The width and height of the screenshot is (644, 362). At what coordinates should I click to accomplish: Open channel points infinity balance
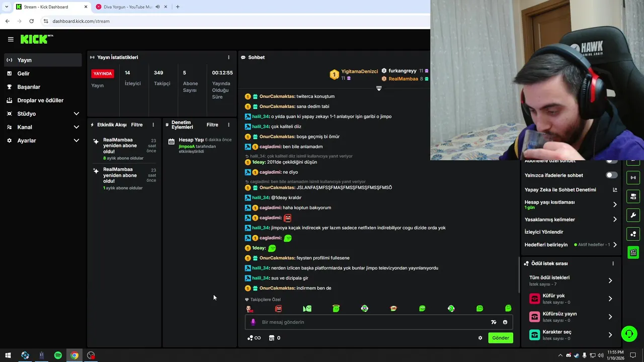coord(254,338)
